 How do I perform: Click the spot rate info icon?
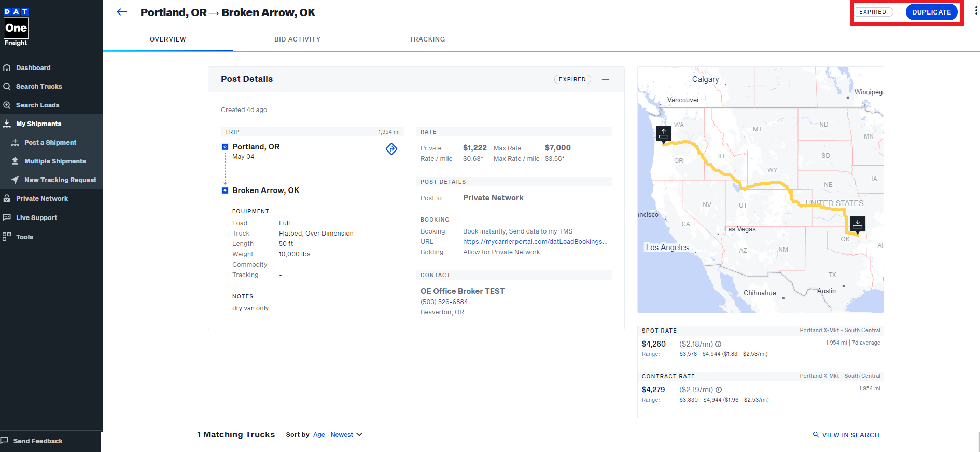coord(718,344)
